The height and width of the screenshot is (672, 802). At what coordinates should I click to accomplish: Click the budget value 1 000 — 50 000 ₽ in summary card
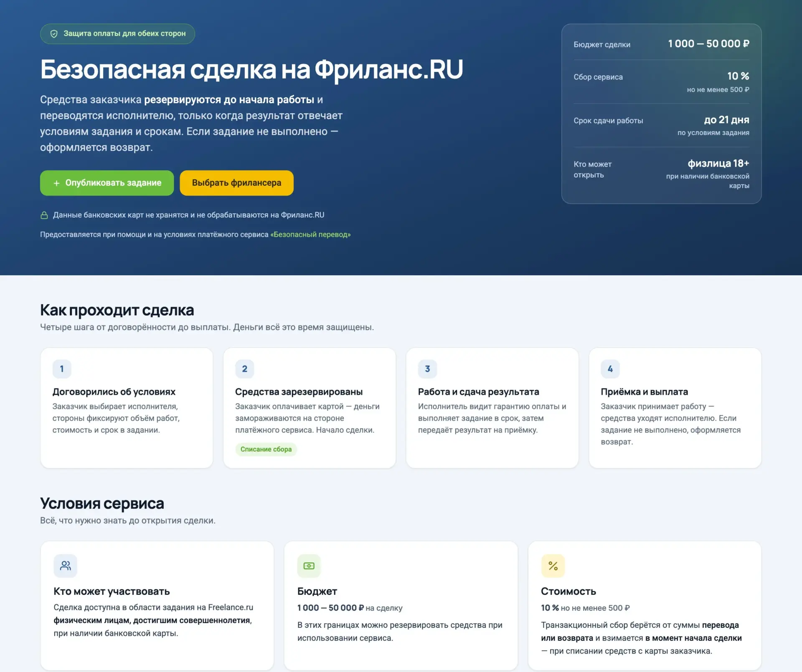click(708, 44)
